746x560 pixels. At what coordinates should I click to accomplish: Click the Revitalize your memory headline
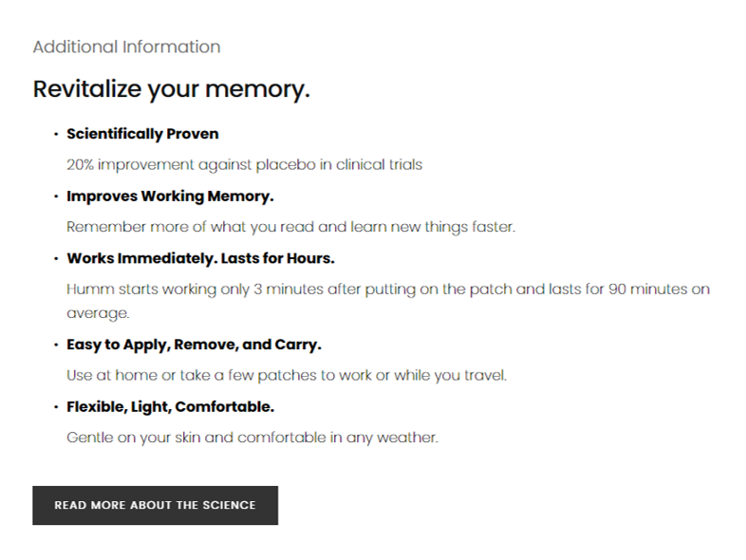(171, 89)
